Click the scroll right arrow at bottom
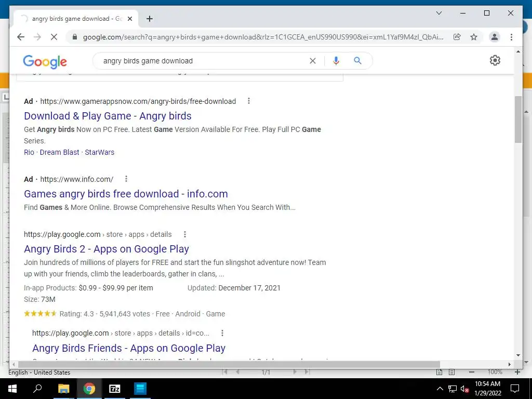Viewport: 532px width, 399px height. tap(509, 364)
